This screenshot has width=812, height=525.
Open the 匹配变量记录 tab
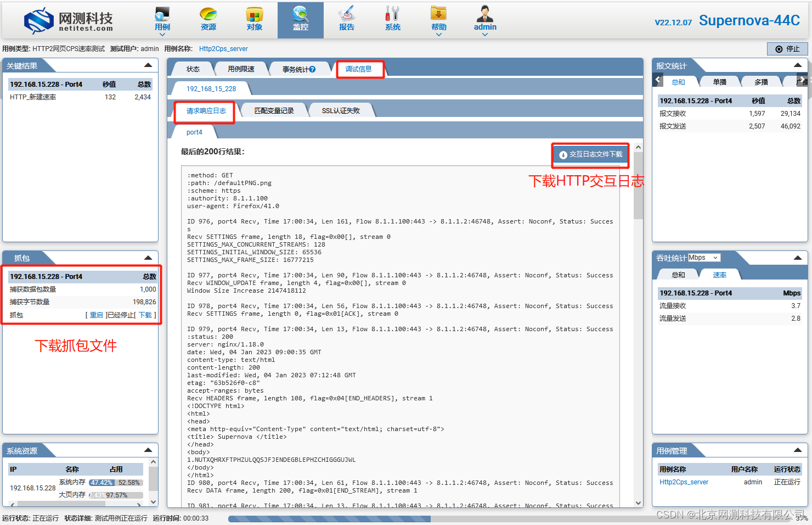274,111
